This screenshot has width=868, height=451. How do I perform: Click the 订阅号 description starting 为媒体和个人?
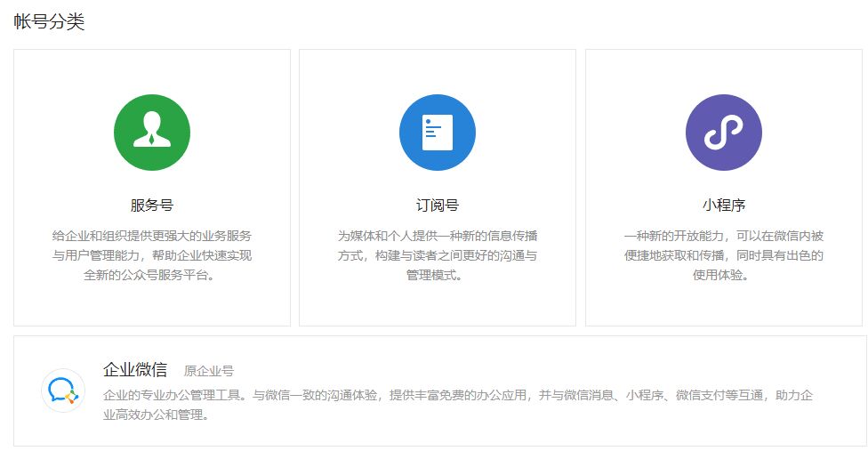[x=438, y=255]
